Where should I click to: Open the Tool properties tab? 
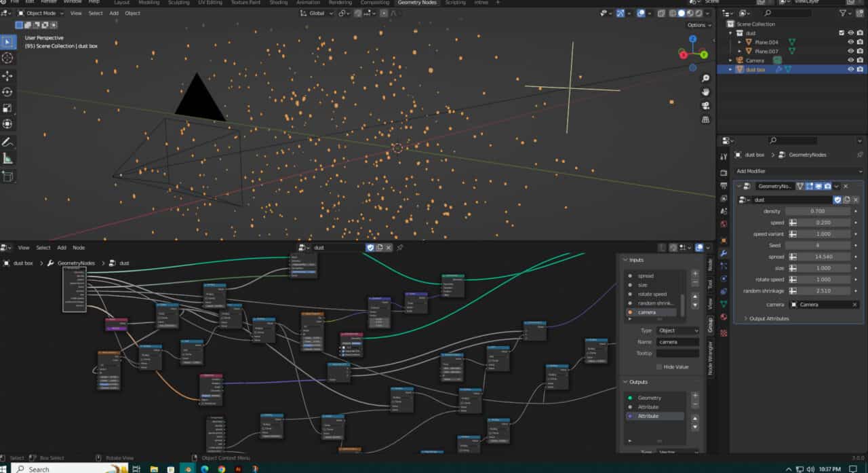[x=724, y=156]
